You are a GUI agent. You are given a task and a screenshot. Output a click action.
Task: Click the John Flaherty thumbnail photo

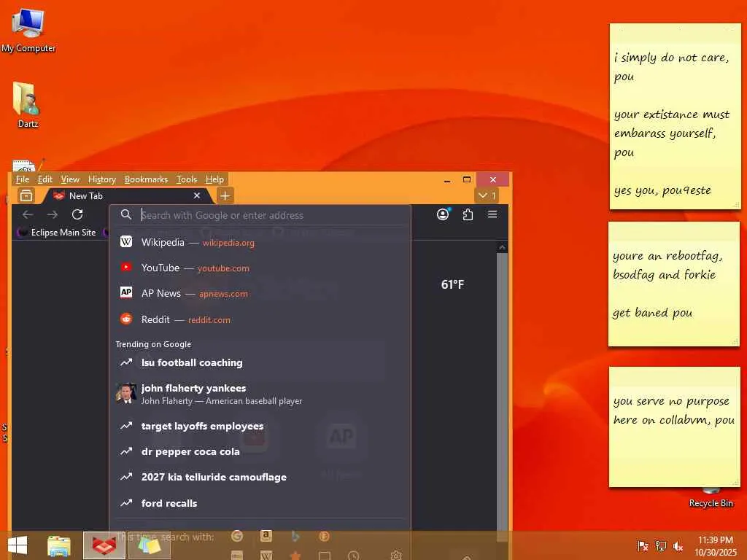click(125, 394)
